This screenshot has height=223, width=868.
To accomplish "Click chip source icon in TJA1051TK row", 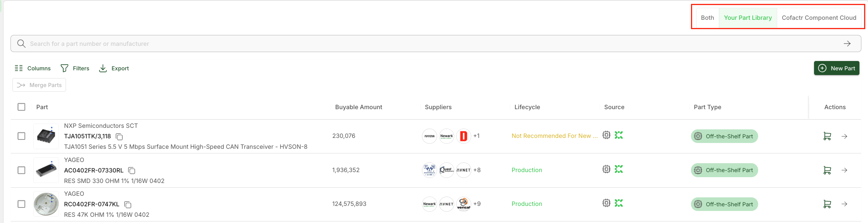I will pos(606,135).
